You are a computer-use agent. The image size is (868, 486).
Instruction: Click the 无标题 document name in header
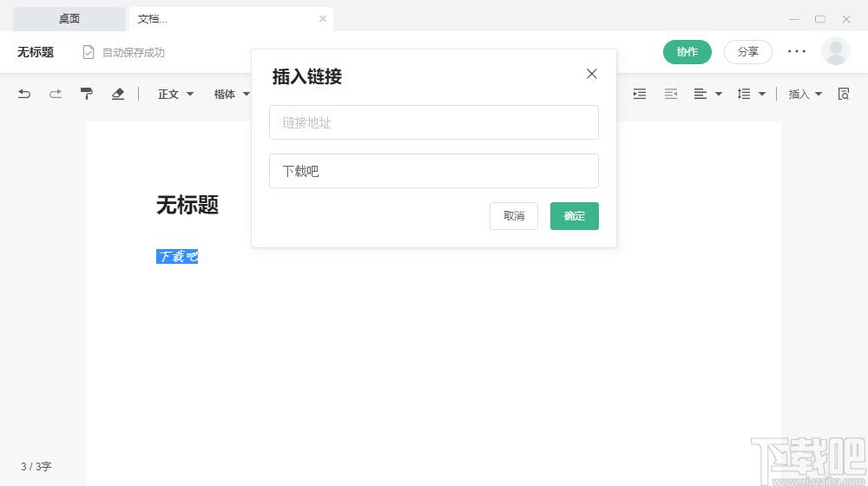36,52
